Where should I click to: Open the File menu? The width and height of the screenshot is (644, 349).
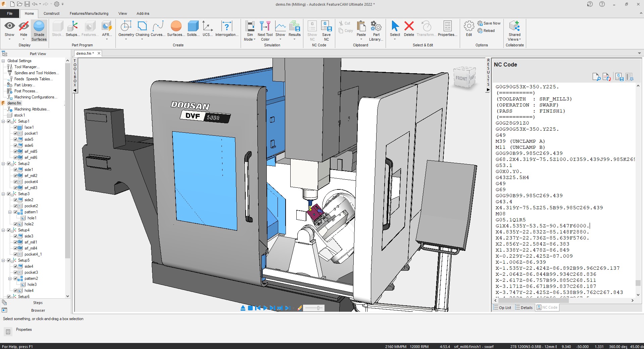[x=10, y=13]
